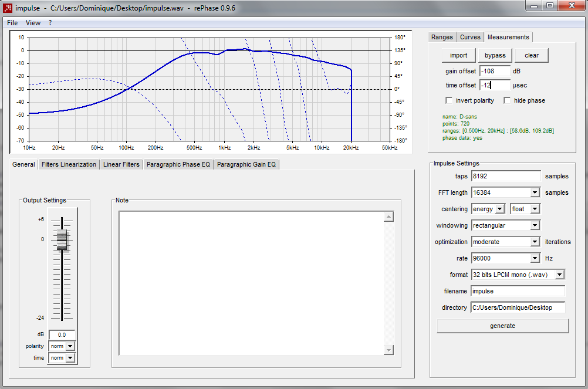Open the output polarity dropdown
Screen dimensions: 588x389
click(x=70, y=346)
